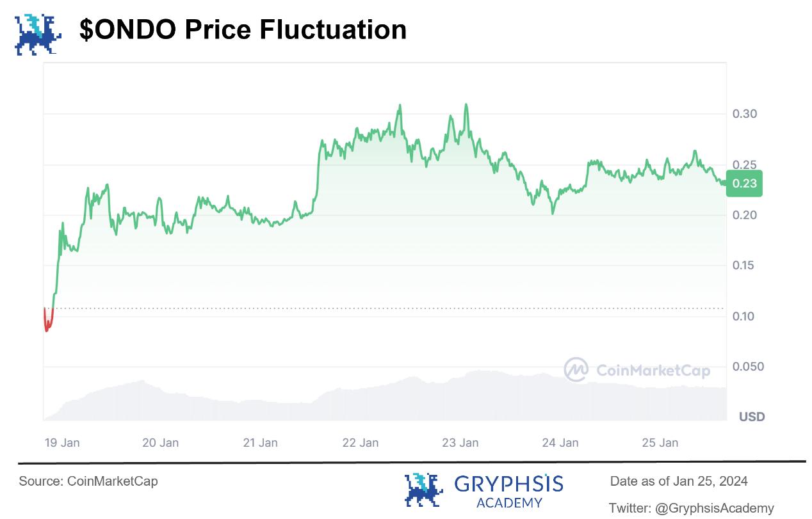Image resolution: width=812 pixels, height=519 pixels.
Task: Click the 0.10 price axis label
Action: tap(744, 316)
